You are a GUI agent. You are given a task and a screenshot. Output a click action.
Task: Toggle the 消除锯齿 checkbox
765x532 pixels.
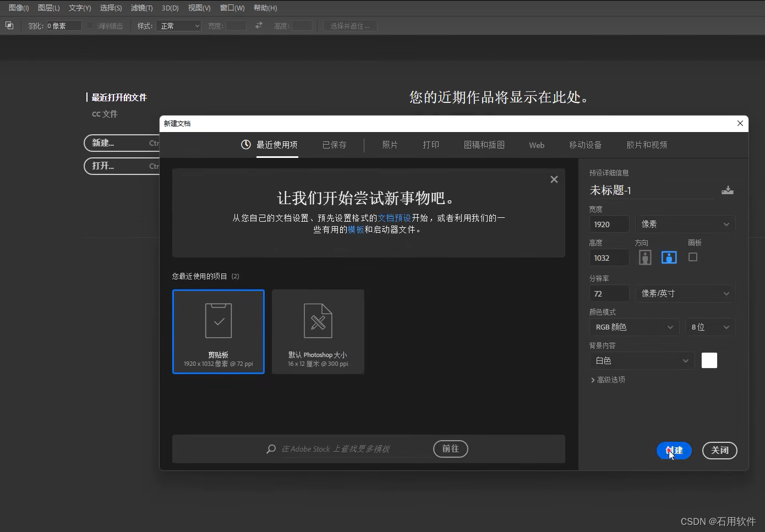(x=90, y=26)
